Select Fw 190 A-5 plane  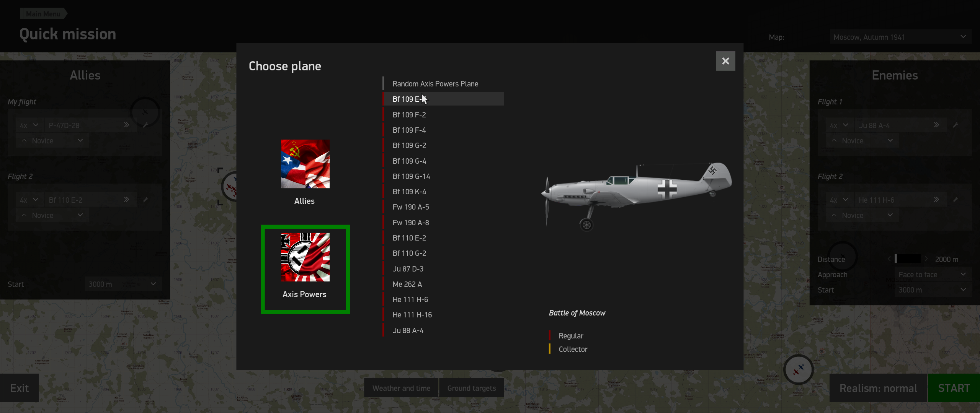443,207
